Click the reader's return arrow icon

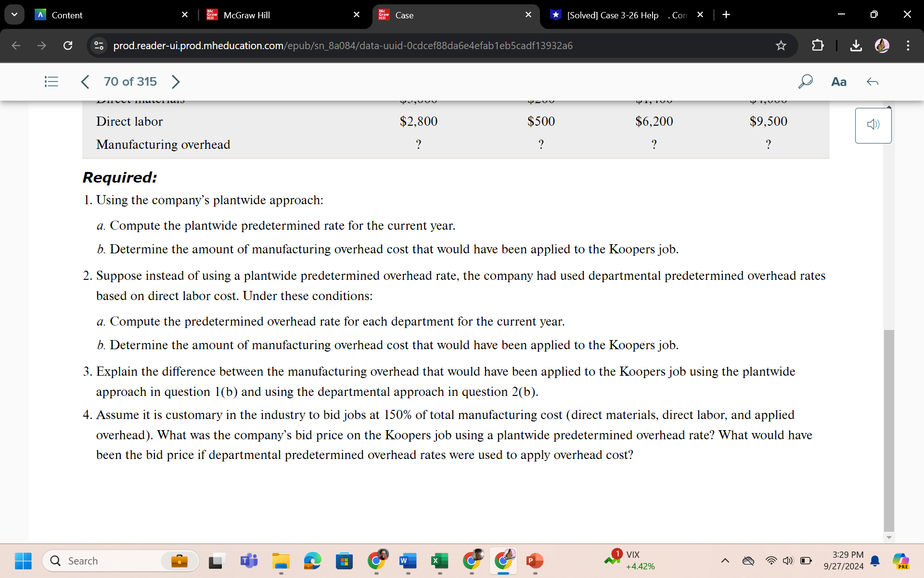click(872, 82)
